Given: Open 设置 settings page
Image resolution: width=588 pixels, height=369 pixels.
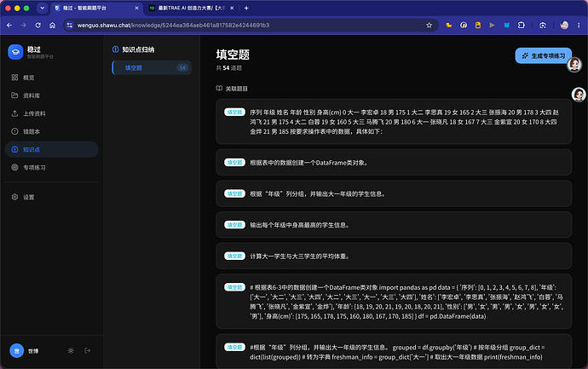Looking at the screenshot, I should tap(52, 197).
